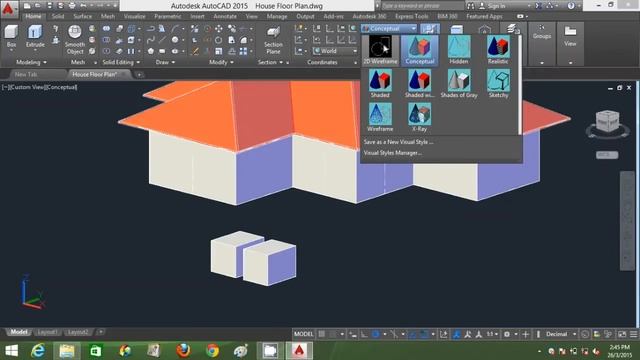This screenshot has width=640, height=360.
Task: Click the Custom View viewport label
Action: (27, 87)
